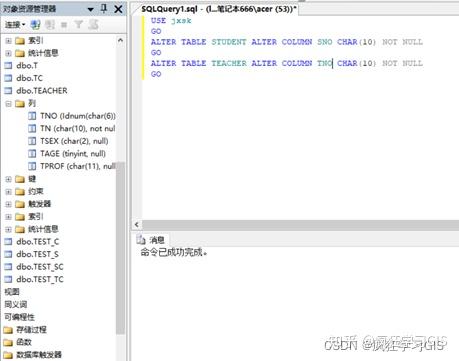
Task: Click the table icon beside dbo.TC
Action: 8,78
